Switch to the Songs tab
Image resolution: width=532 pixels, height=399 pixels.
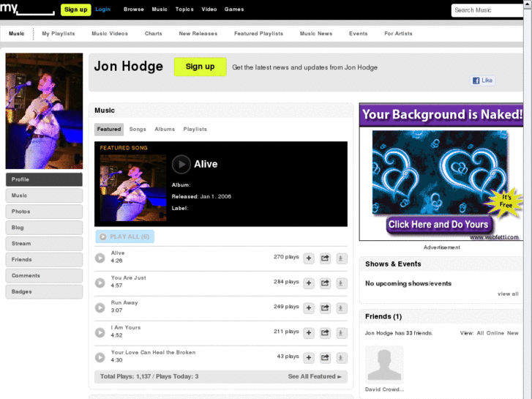[x=138, y=130]
